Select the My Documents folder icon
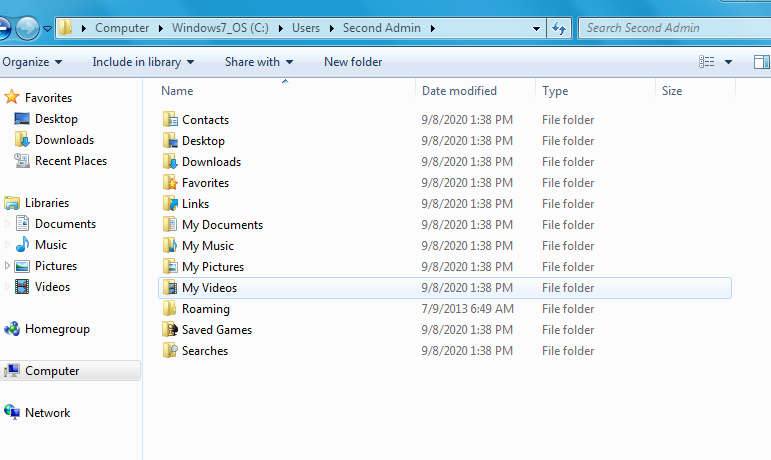The width and height of the screenshot is (771, 460). 170,225
